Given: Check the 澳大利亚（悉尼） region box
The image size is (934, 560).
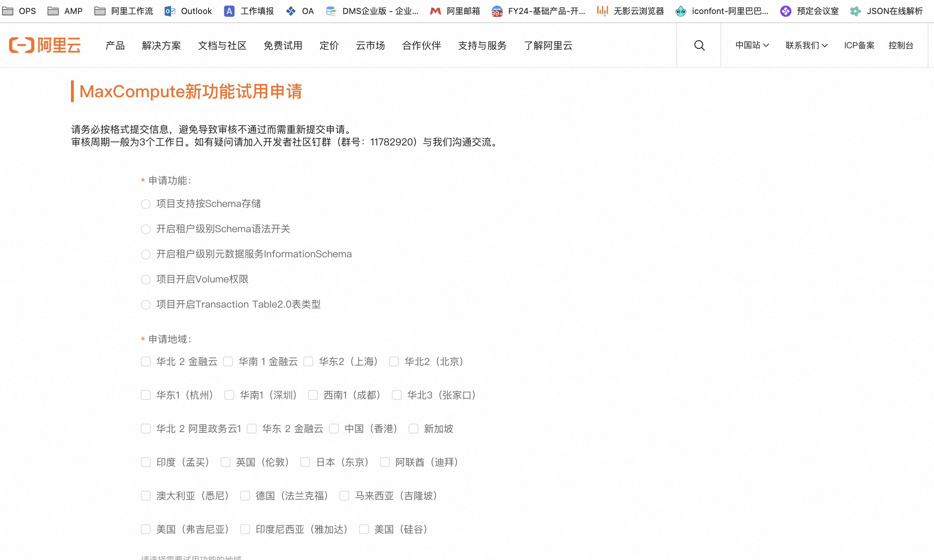Looking at the screenshot, I should click(x=146, y=496).
